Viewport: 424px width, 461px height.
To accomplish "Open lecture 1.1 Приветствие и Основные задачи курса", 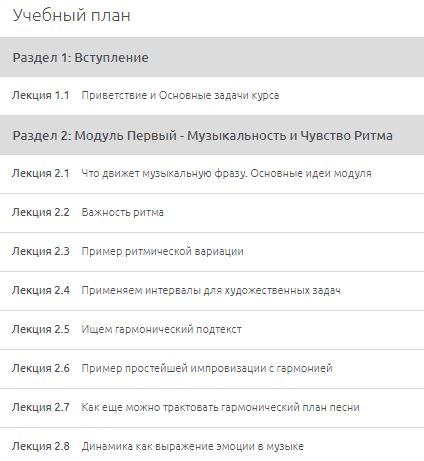I will point(212,96).
